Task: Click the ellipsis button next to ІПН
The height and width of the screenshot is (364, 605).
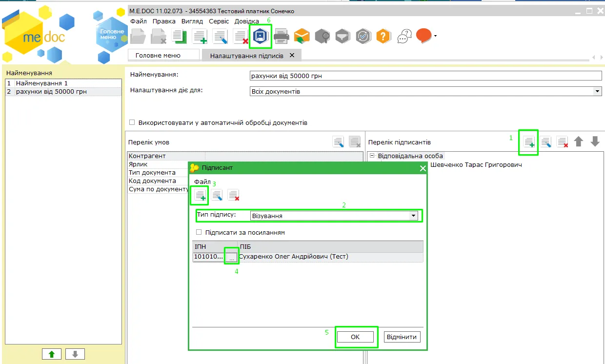Action: [x=232, y=257]
